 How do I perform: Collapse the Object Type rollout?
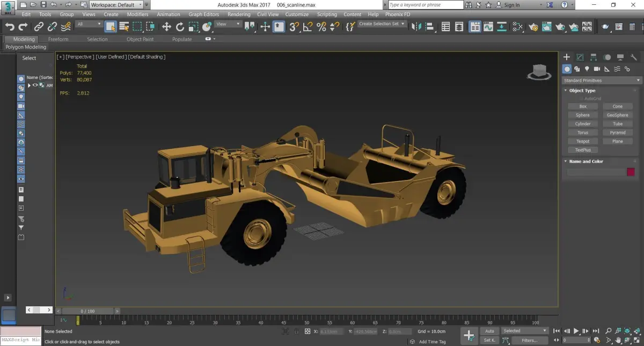pos(582,91)
